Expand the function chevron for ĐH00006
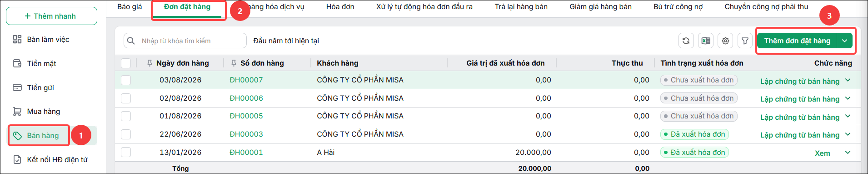The height and width of the screenshot is (174, 868). tap(848, 98)
